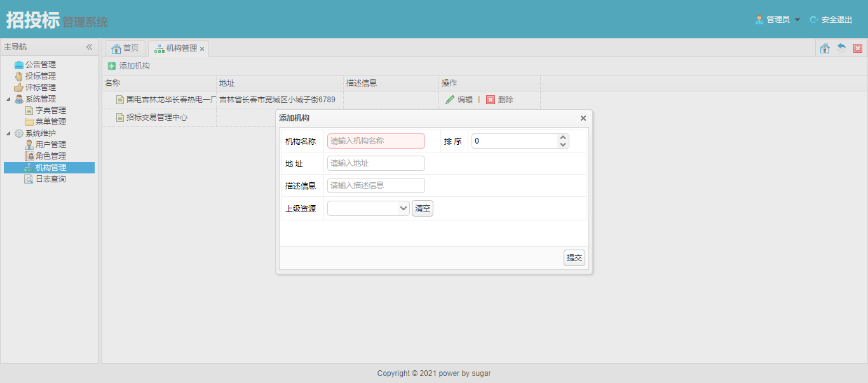Click the home icon in tab tools

(x=825, y=48)
